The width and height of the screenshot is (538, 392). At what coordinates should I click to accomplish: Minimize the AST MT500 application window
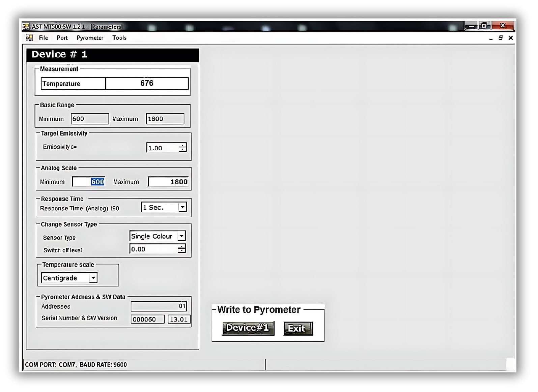pyautogui.click(x=472, y=26)
